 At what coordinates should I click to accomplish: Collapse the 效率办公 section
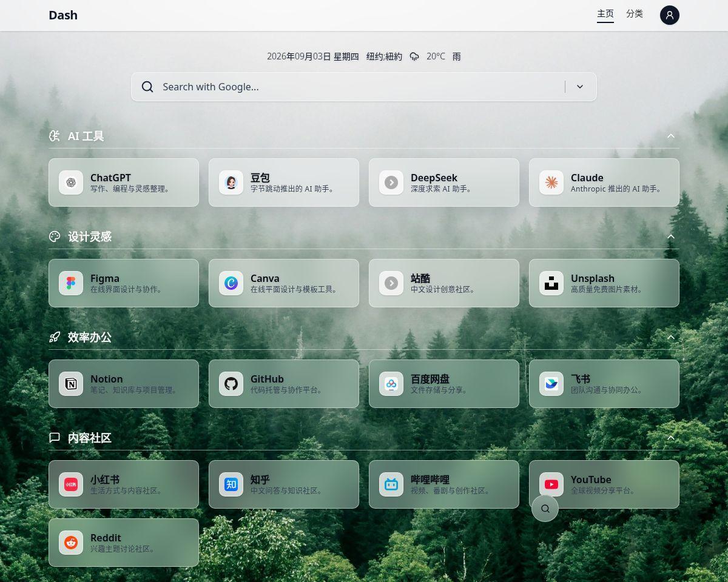point(671,337)
